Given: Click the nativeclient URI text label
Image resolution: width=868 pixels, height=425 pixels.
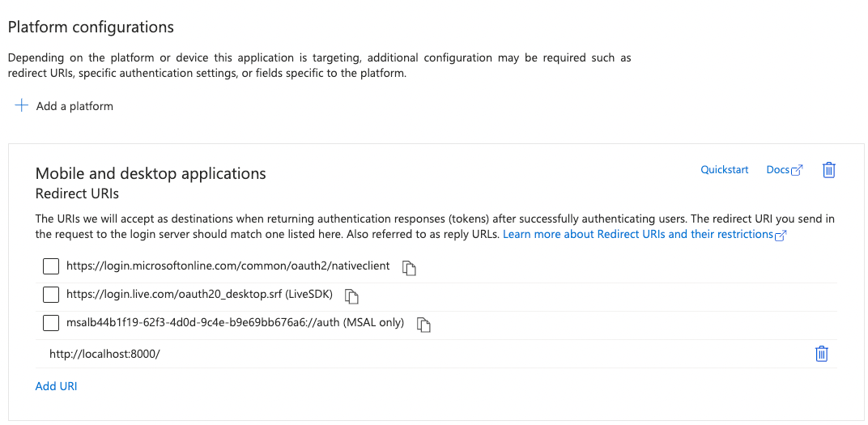Looking at the screenshot, I should [228, 266].
